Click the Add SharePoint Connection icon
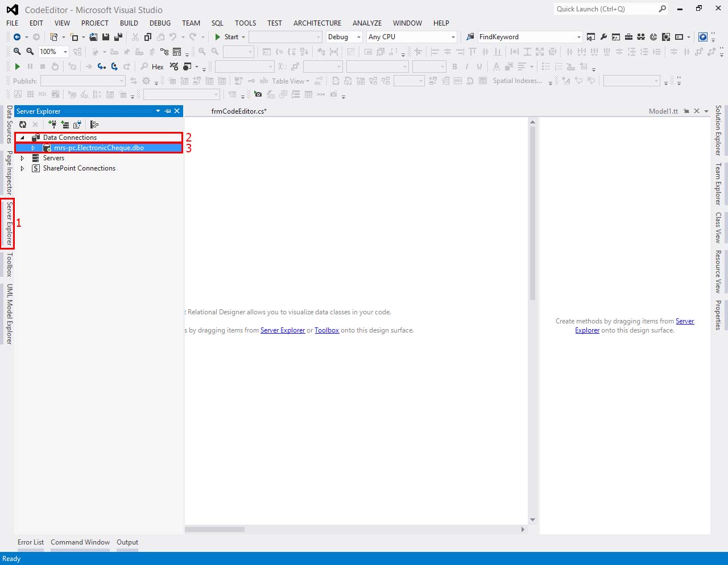Viewport: 728px width, 565px height. coord(77,124)
